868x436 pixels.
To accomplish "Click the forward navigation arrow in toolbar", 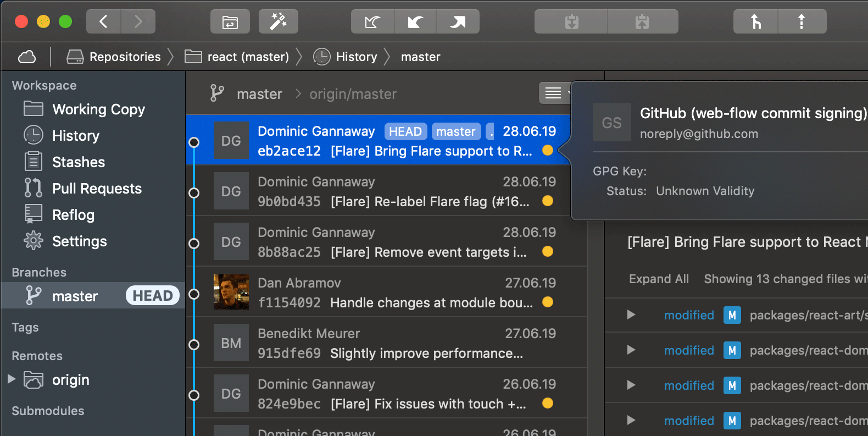I will click(138, 21).
